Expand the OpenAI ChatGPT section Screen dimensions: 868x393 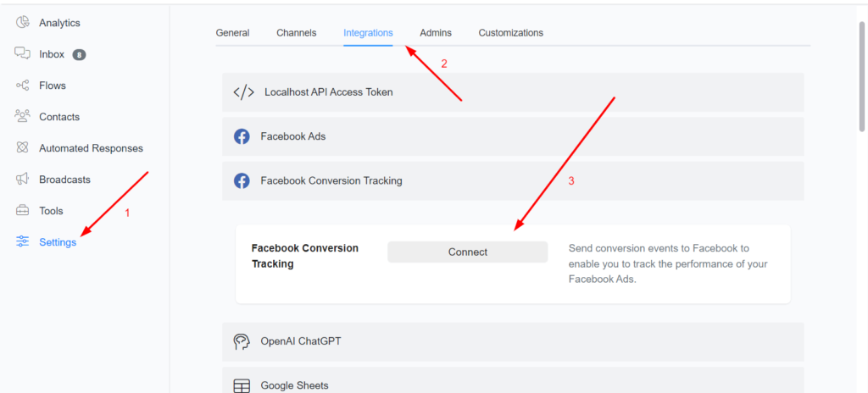pyautogui.click(x=512, y=342)
